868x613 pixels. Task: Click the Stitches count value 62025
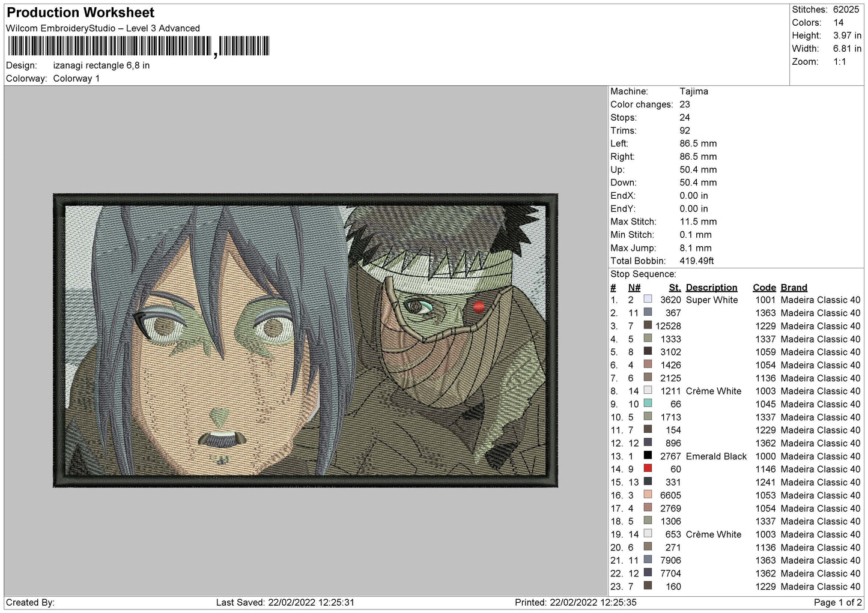pos(846,10)
